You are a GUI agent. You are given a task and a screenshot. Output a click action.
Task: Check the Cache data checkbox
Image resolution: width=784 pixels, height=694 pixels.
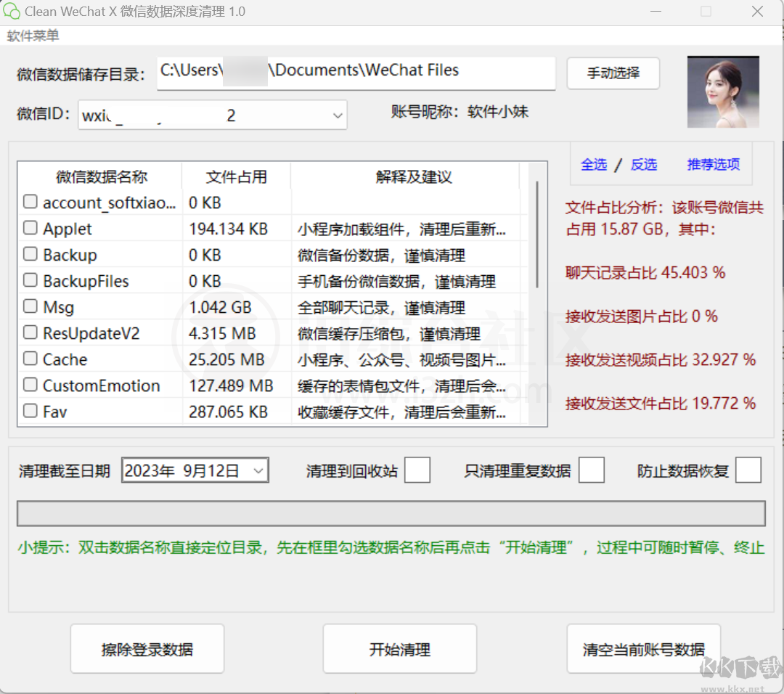[30, 359]
